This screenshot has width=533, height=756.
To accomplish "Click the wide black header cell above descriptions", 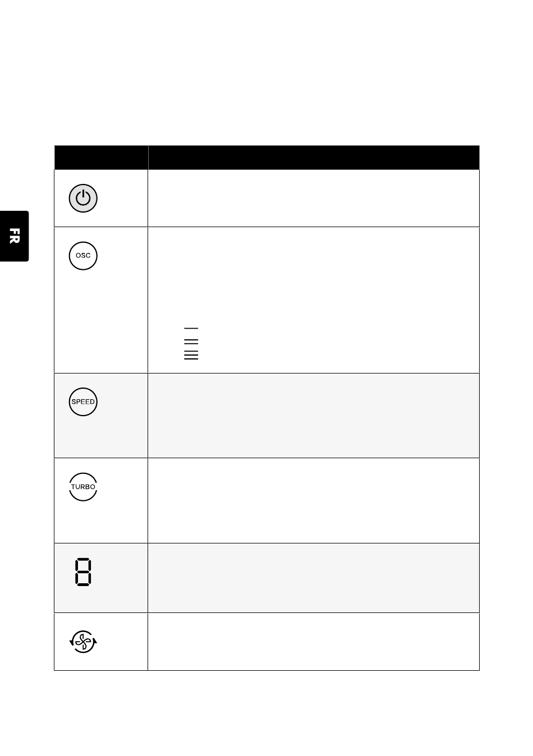I will [x=314, y=158].
